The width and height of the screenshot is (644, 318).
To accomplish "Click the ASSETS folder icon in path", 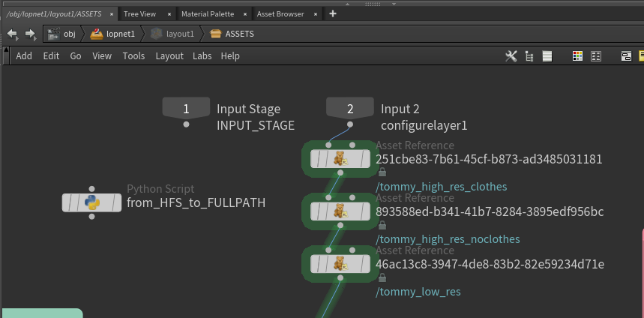I will point(216,34).
